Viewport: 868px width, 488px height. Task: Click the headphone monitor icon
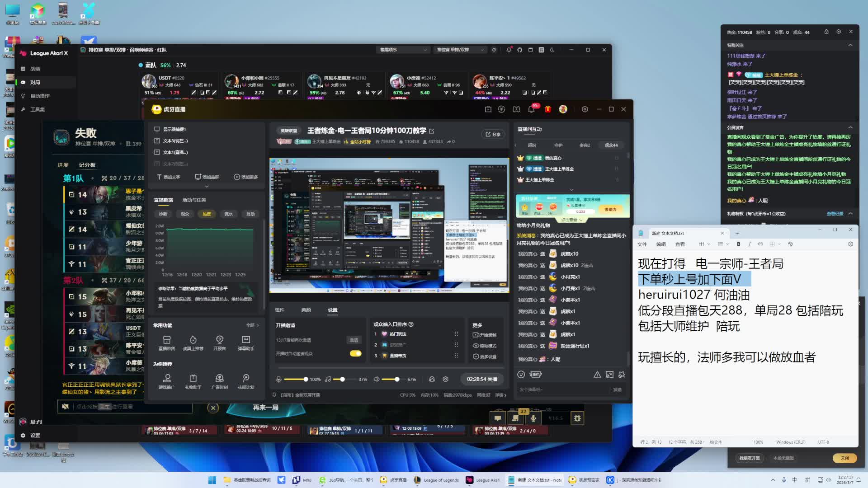(432, 379)
